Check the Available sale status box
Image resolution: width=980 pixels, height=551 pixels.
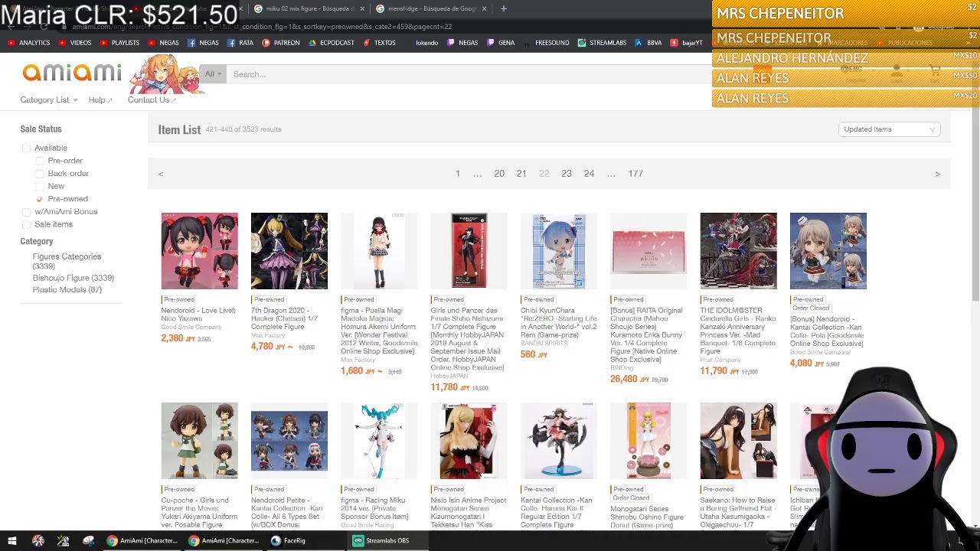[27, 148]
